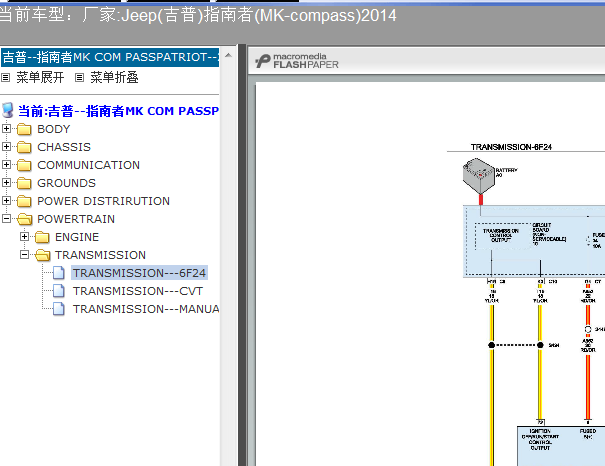605x466 pixels.
Task: Expand the BODY folder node
Action: (x=6, y=128)
